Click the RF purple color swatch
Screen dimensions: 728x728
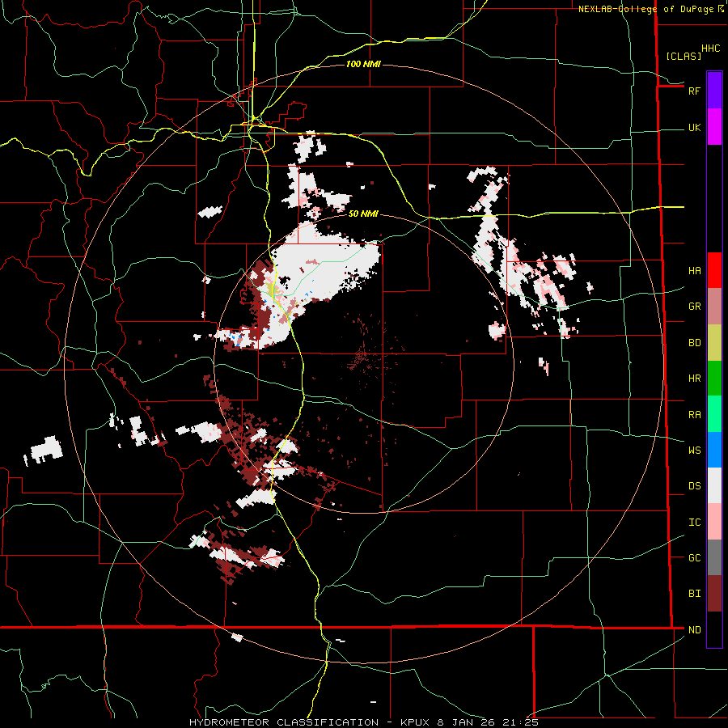[x=714, y=91]
